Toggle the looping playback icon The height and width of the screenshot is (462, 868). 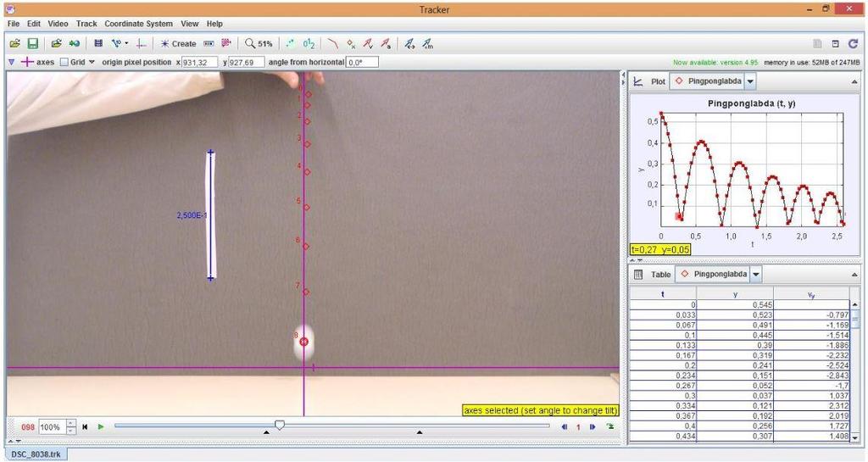609,426
